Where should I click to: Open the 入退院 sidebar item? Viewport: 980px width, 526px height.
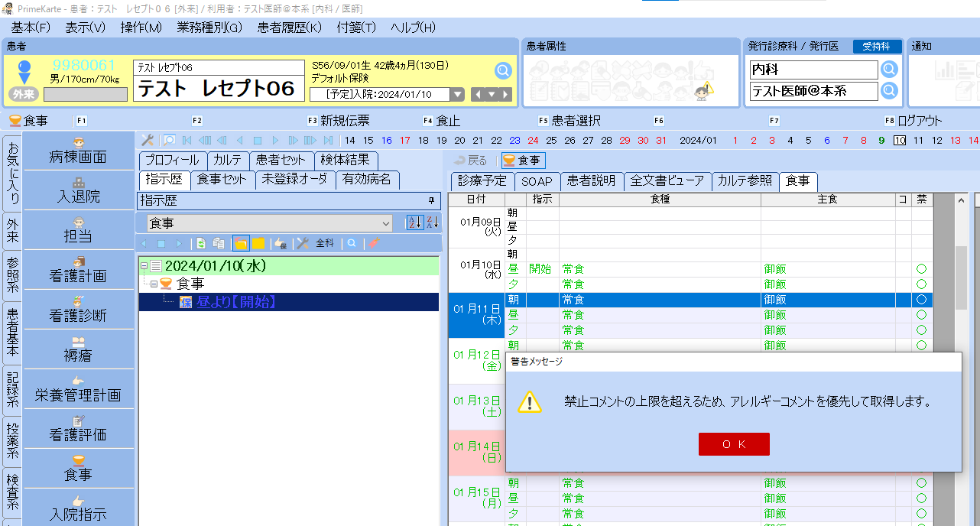78,191
